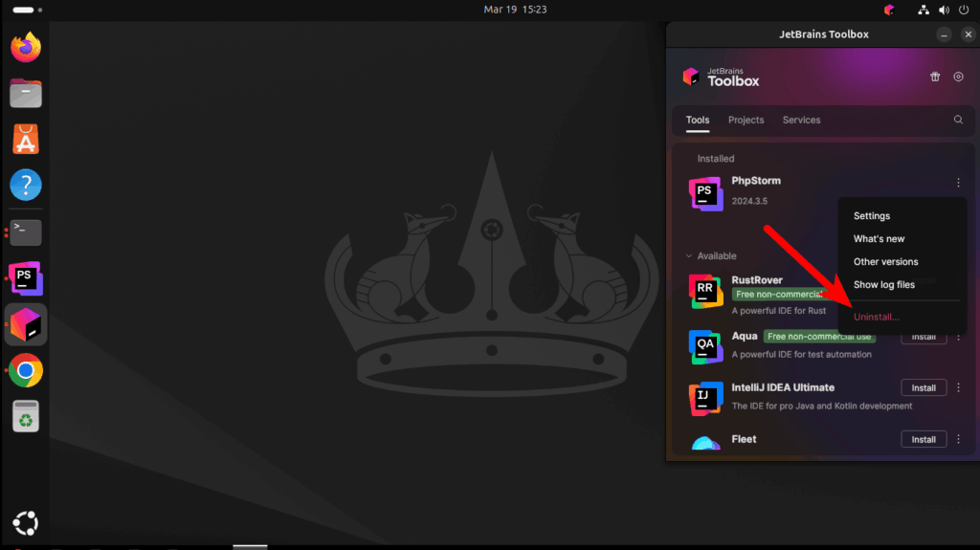Click the Fleet product icon

pos(705,443)
